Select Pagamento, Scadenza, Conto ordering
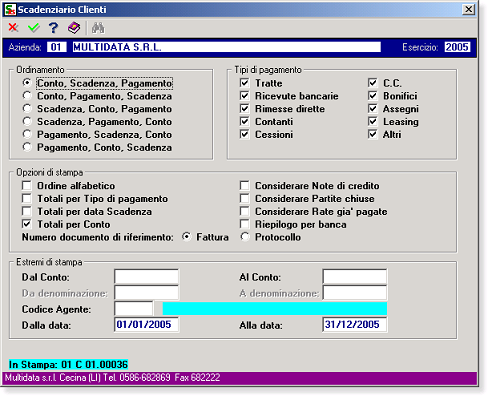 [x=27, y=134]
